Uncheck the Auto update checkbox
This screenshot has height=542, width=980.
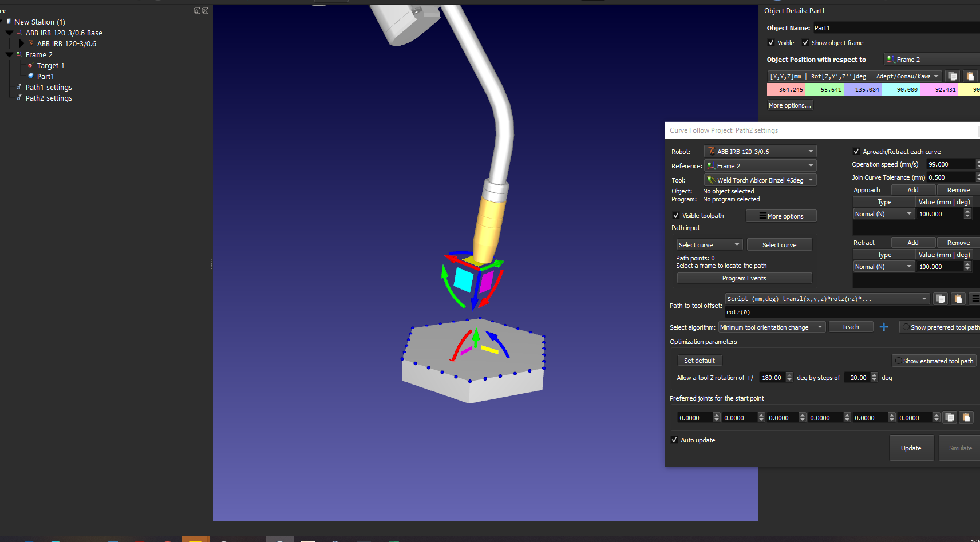coord(674,440)
